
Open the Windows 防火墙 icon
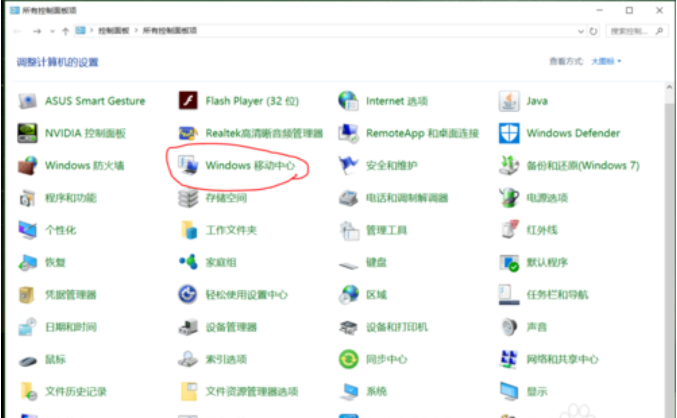click(x=27, y=165)
